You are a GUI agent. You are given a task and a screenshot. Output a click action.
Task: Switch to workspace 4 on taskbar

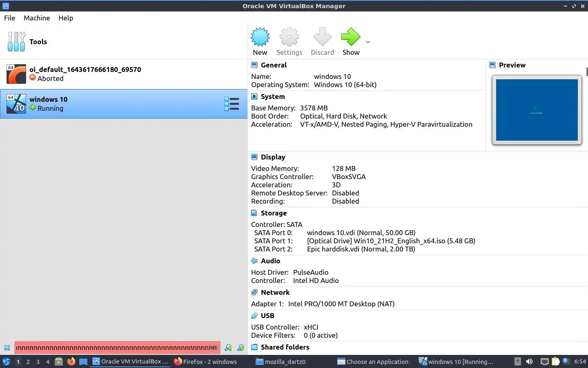click(x=47, y=362)
